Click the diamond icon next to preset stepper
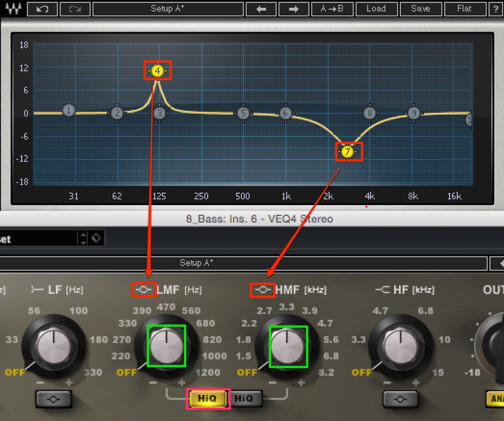This screenshot has height=421, width=504. pos(96,238)
